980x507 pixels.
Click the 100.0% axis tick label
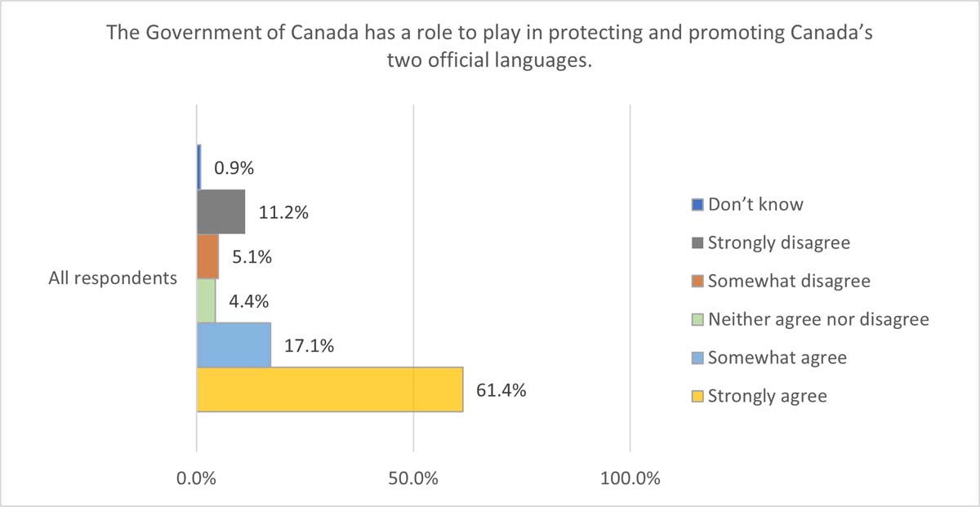pos(630,478)
